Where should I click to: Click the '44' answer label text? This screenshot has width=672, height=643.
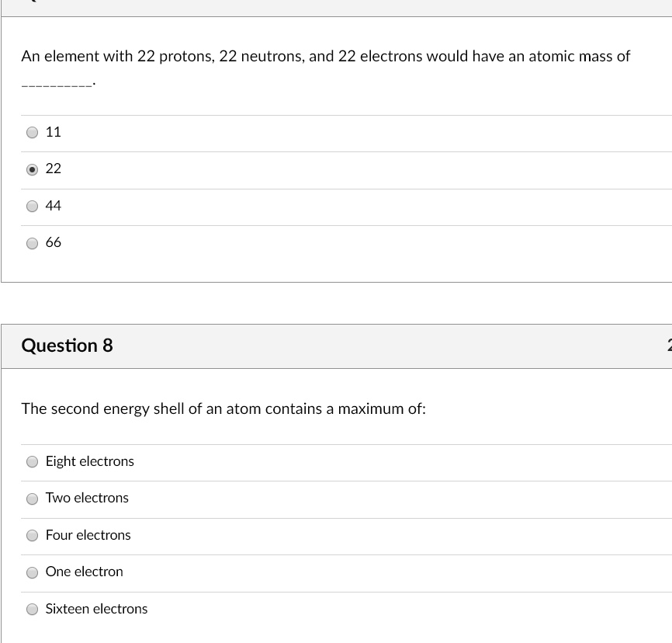53,206
